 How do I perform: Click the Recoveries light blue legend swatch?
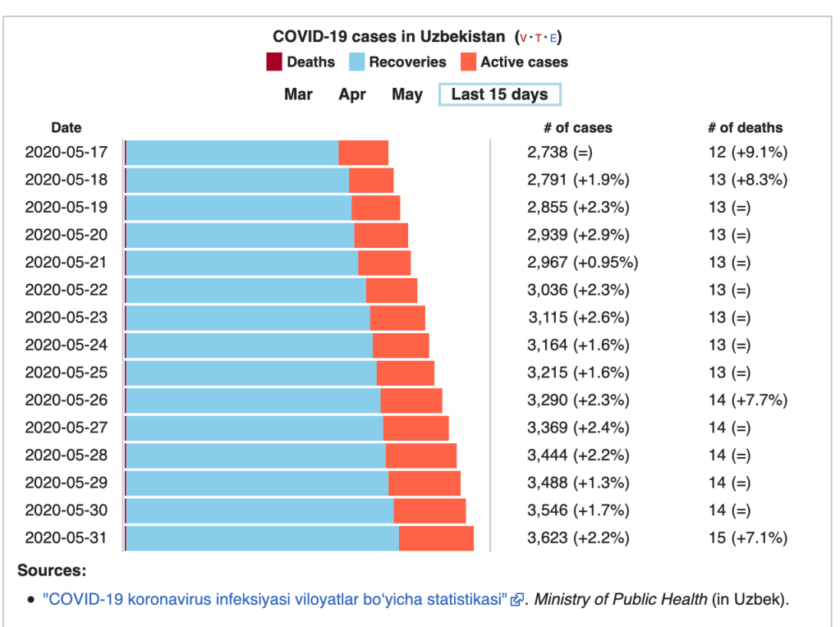click(356, 62)
